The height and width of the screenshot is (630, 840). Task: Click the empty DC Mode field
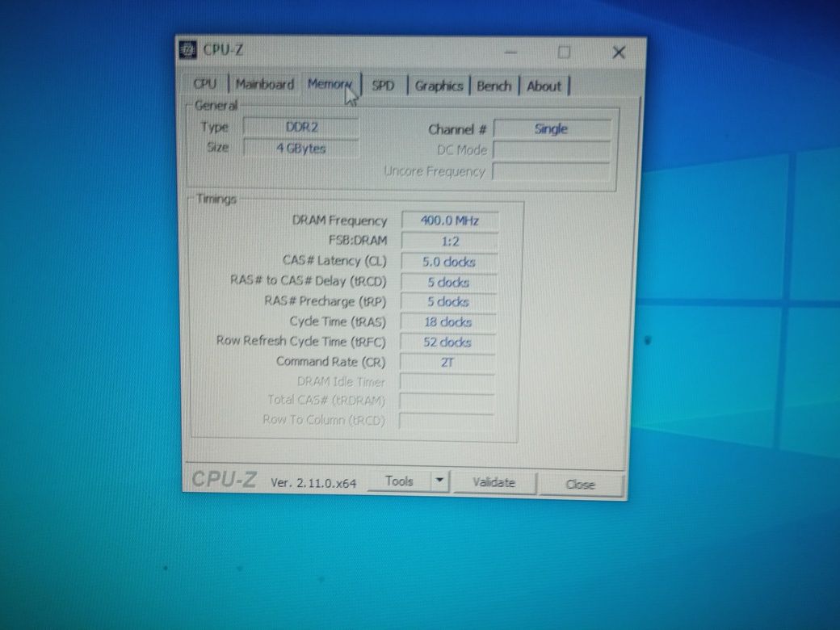click(552, 150)
